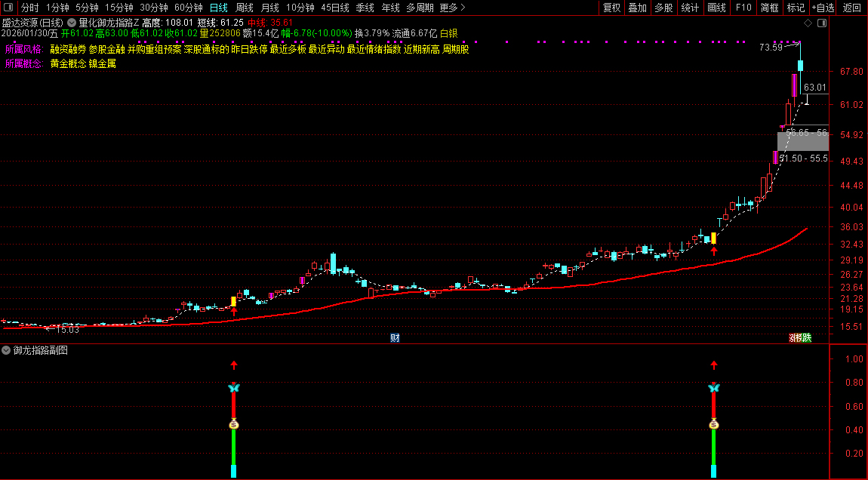Click the right money bag signal icon

713,424
